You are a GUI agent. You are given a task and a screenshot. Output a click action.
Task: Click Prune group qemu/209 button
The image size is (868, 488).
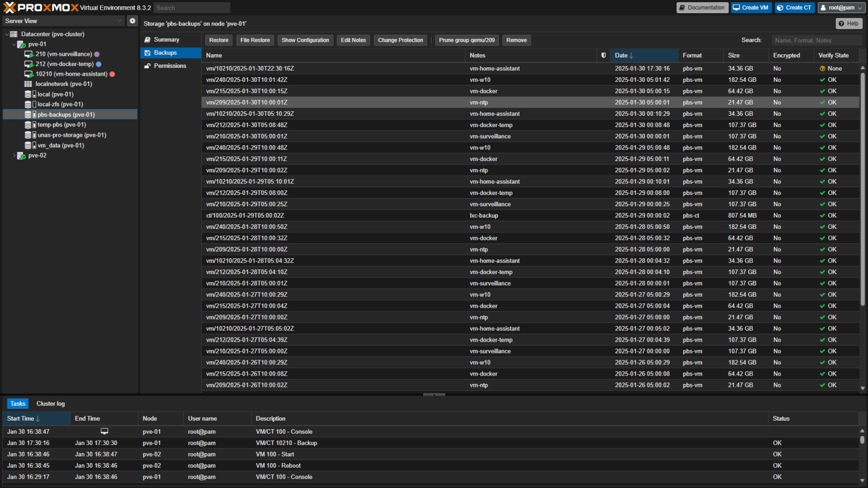coord(466,40)
